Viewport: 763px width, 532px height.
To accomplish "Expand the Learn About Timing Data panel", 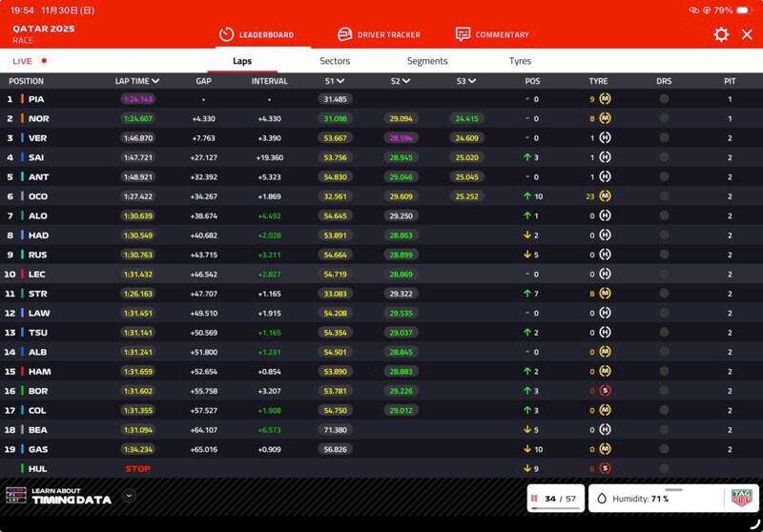I will 129,496.
